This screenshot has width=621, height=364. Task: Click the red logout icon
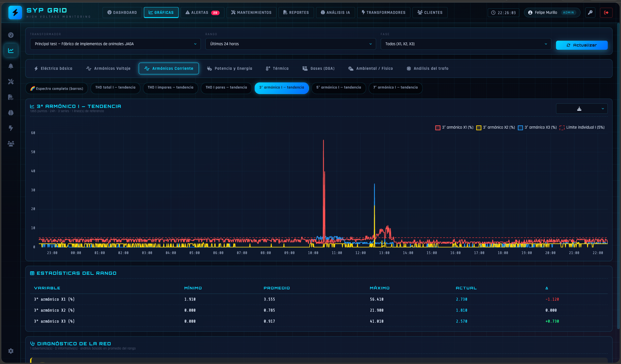coord(606,12)
